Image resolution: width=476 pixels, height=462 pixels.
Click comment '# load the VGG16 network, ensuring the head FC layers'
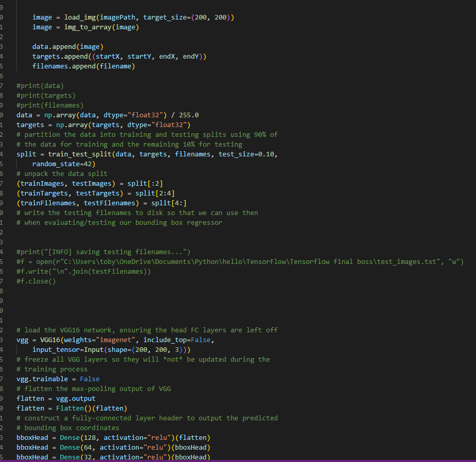pyautogui.click(x=147, y=330)
